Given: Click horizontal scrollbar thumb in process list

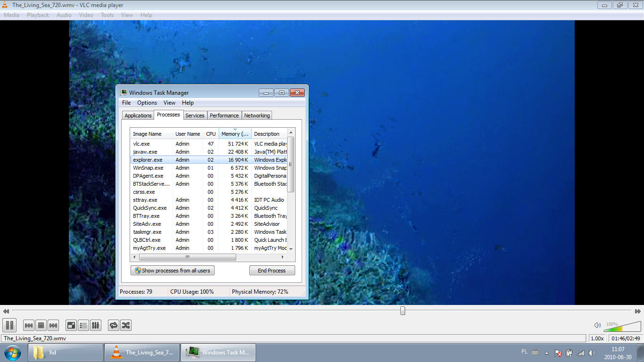Looking at the screenshot, I should [187, 257].
